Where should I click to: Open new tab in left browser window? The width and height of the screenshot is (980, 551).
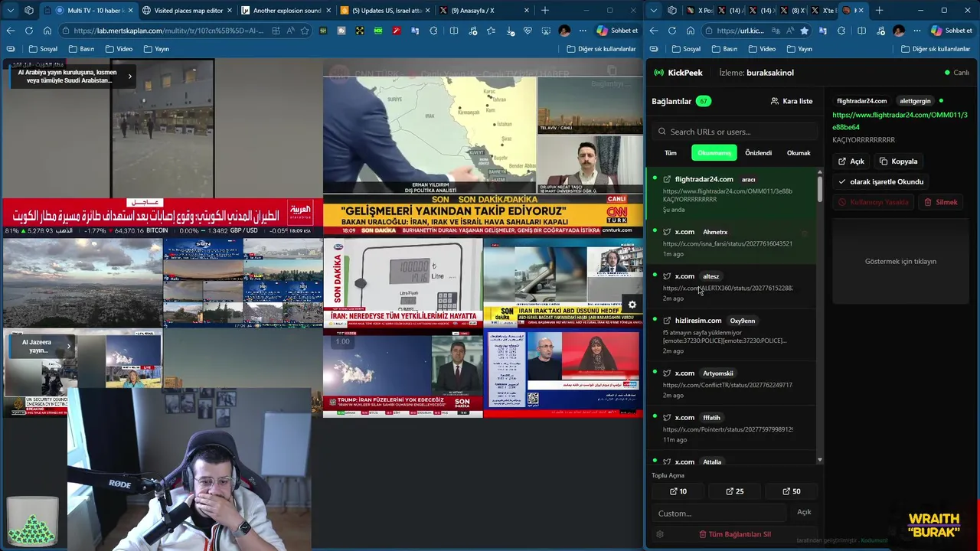(545, 11)
